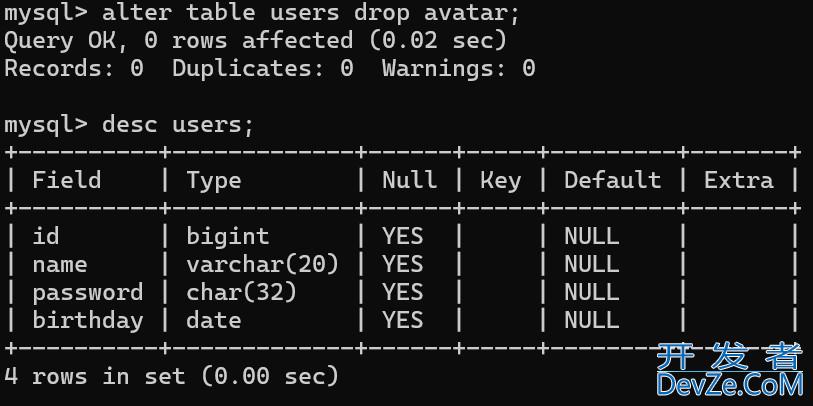Image resolution: width=813 pixels, height=406 pixels.
Task: Click the 'Type' column header
Action: point(214,180)
